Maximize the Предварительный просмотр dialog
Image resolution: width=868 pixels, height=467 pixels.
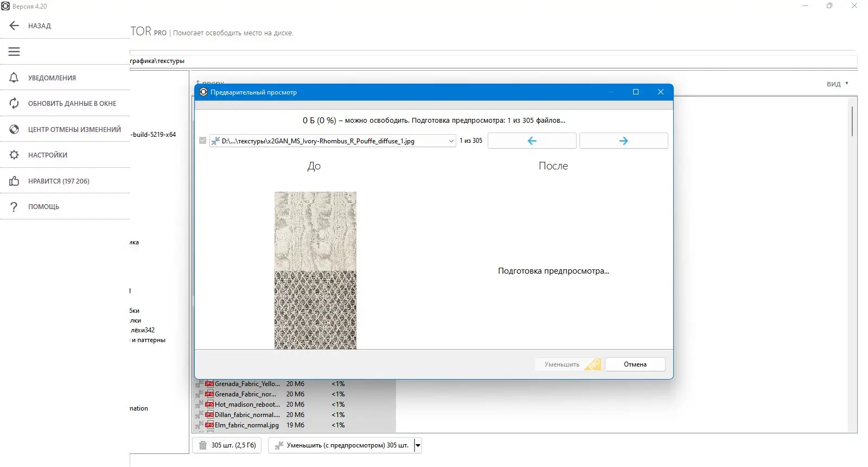click(636, 92)
